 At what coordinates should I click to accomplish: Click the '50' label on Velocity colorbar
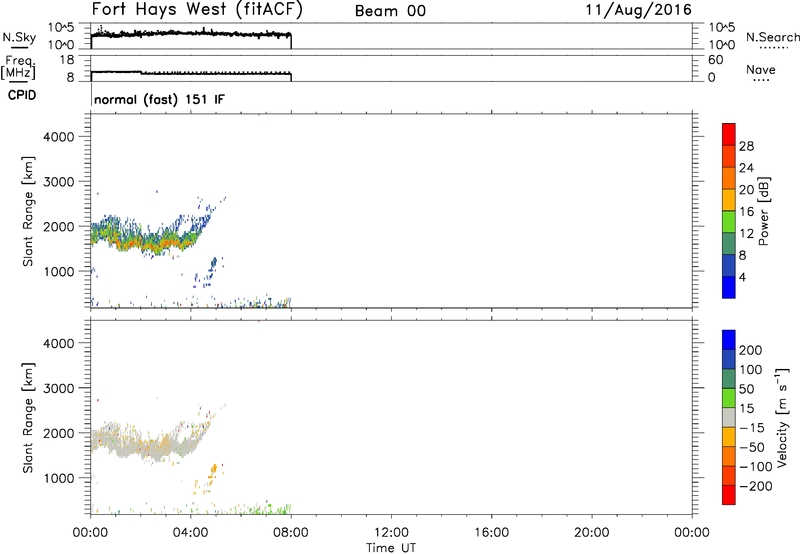(x=747, y=389)
